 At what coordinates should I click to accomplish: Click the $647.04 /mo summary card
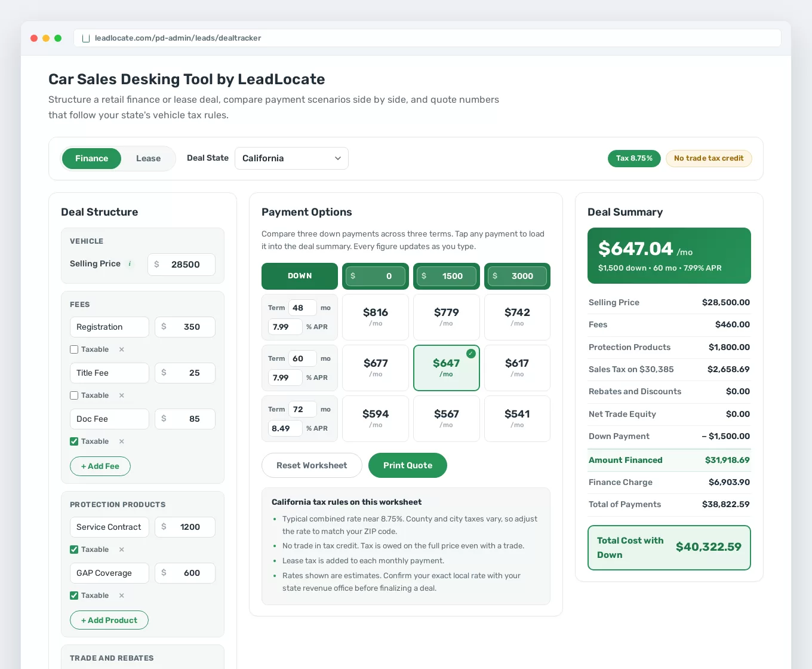click(669, 256)
